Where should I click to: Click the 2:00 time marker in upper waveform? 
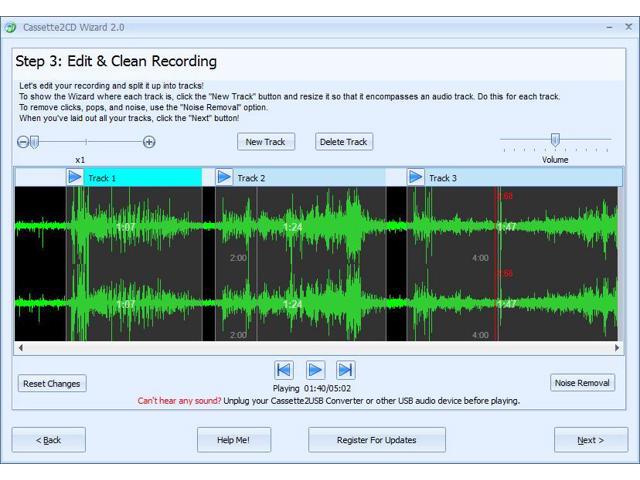pos(238,258)
